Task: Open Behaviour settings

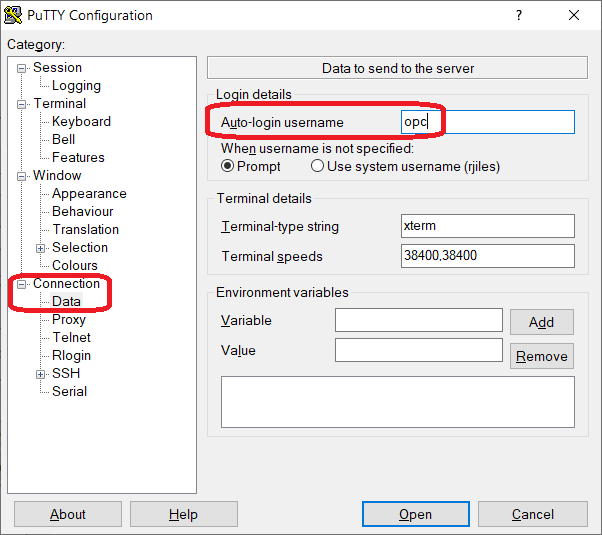Action: 83,212
